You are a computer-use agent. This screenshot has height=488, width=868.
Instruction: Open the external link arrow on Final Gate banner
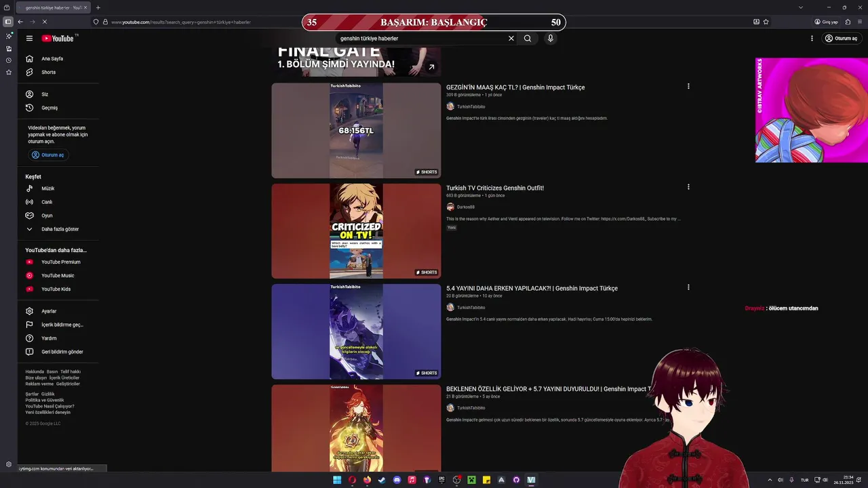[431, 67]
